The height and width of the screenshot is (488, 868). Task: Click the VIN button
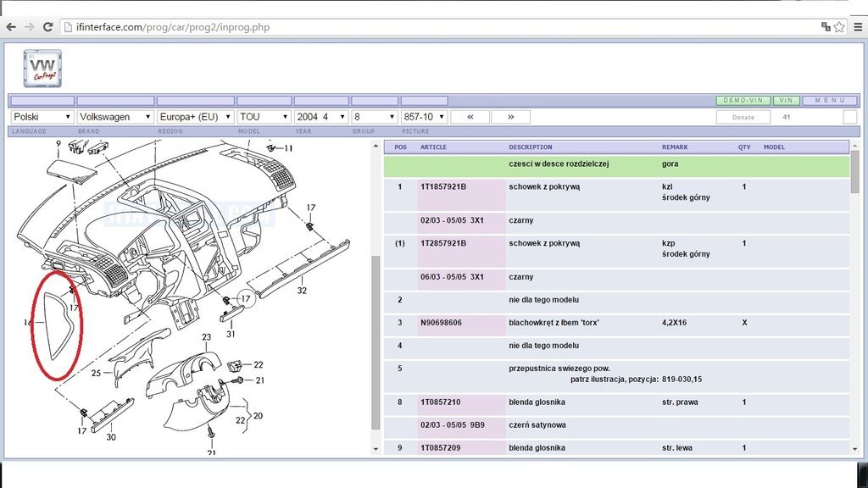tap(786, 101)
